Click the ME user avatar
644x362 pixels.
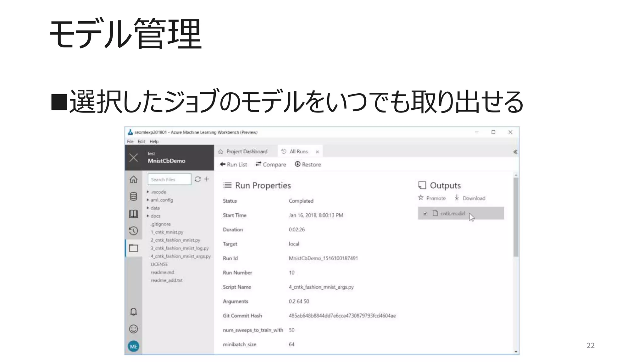coord(133,346)
